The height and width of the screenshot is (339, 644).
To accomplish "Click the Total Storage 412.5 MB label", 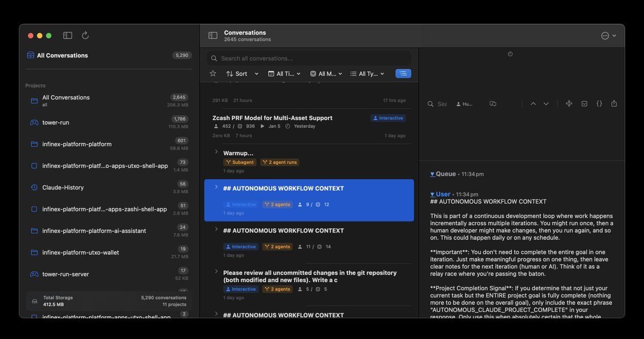I will pos(58,301).
